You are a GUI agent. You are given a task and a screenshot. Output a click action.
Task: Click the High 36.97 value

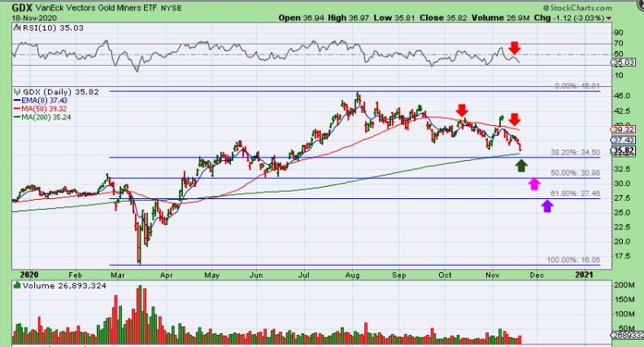coord(348,18)
